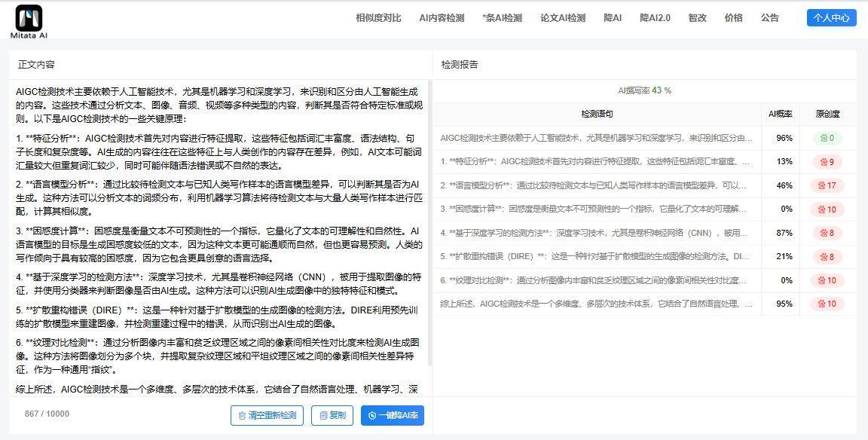Click the 清空重新检测 button
The height and width of the screenshot is (440, 868).
(267, 415)
